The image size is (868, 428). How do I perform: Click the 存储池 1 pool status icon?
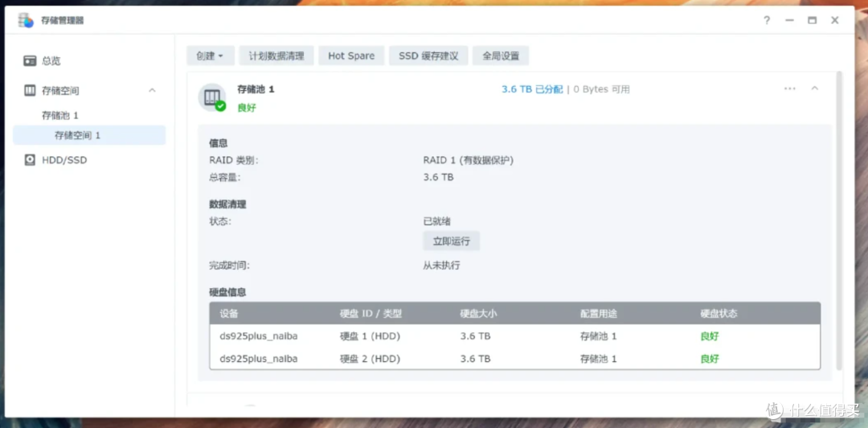(212, 97)
